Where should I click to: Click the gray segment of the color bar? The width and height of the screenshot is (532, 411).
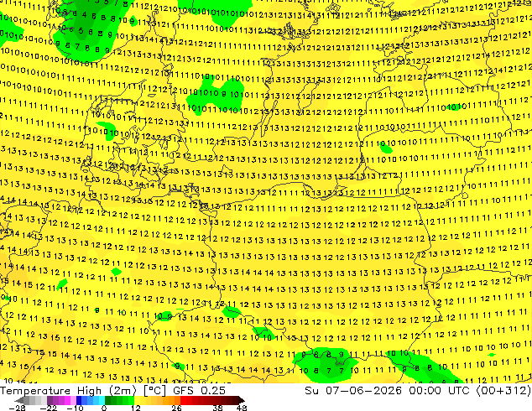pos(35,400)
